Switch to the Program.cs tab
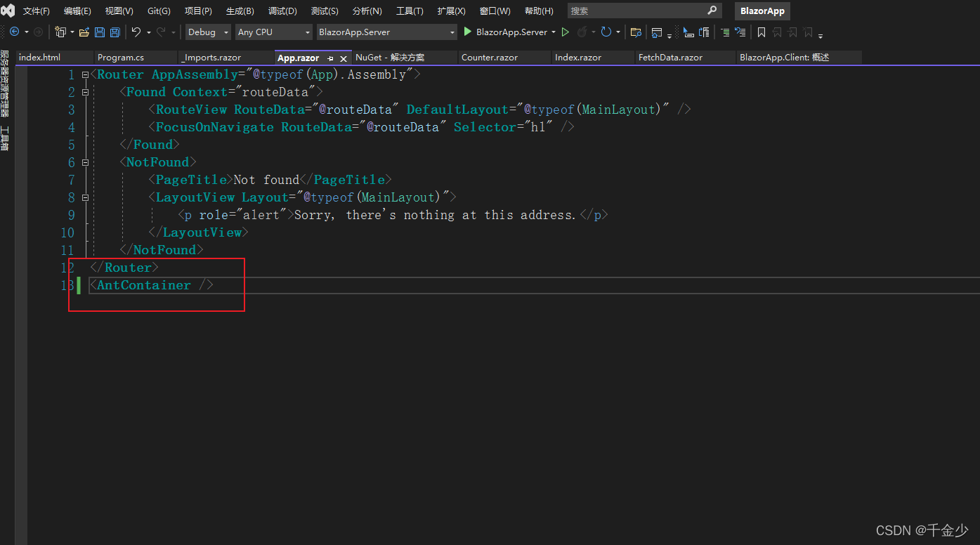 coord(136,58)
